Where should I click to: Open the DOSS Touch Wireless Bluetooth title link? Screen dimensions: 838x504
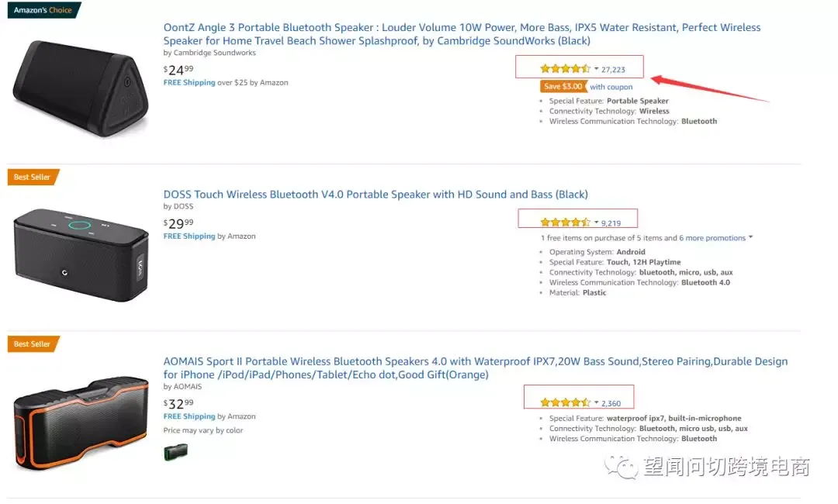point(376,195)
